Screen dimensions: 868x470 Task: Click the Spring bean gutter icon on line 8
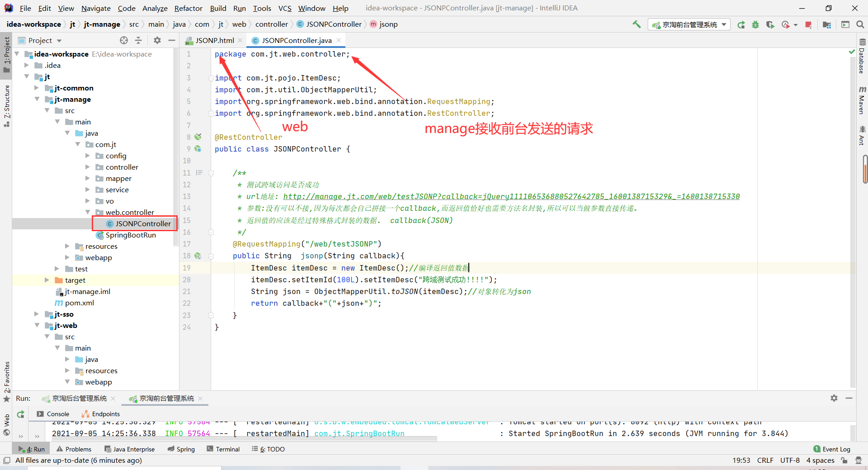[x=198, y=137]
